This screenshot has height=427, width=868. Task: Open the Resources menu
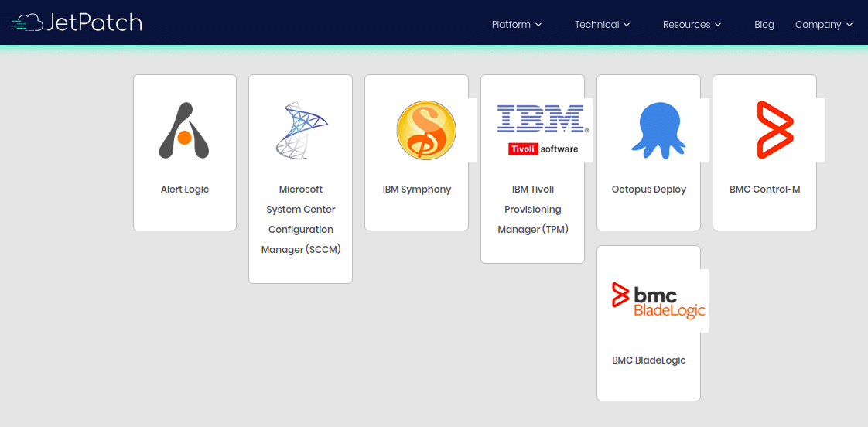click(692, 25)
